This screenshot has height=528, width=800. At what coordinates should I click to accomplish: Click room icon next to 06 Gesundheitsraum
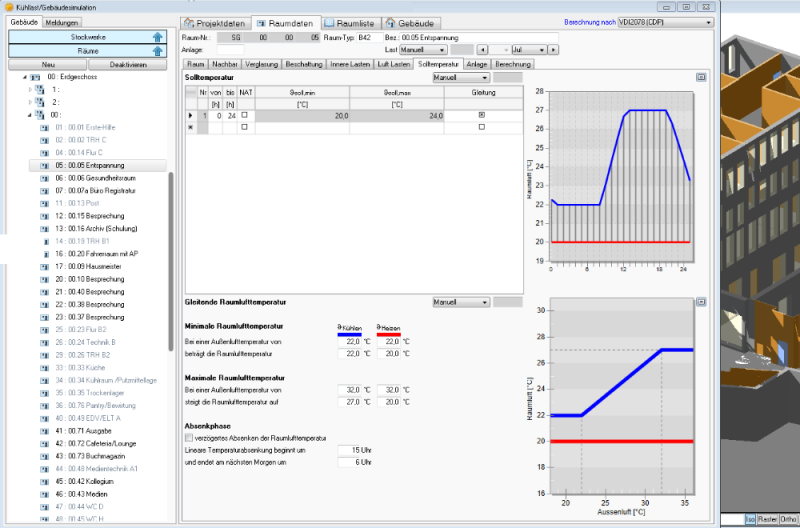tap(44, 177)
